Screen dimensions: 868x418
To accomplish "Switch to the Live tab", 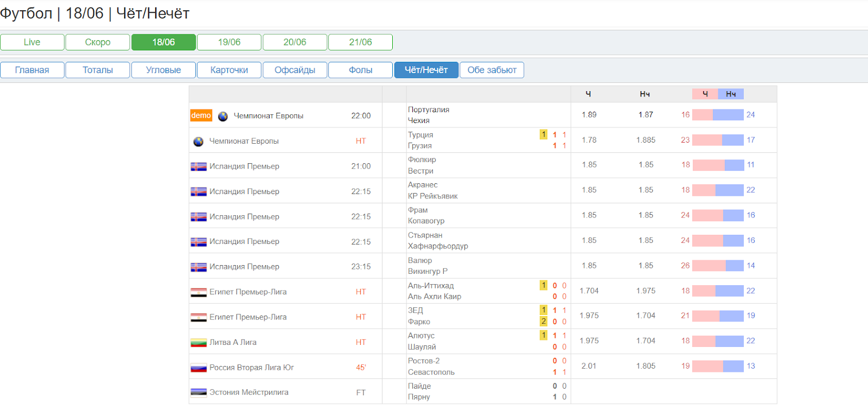I will click(32, 42).
